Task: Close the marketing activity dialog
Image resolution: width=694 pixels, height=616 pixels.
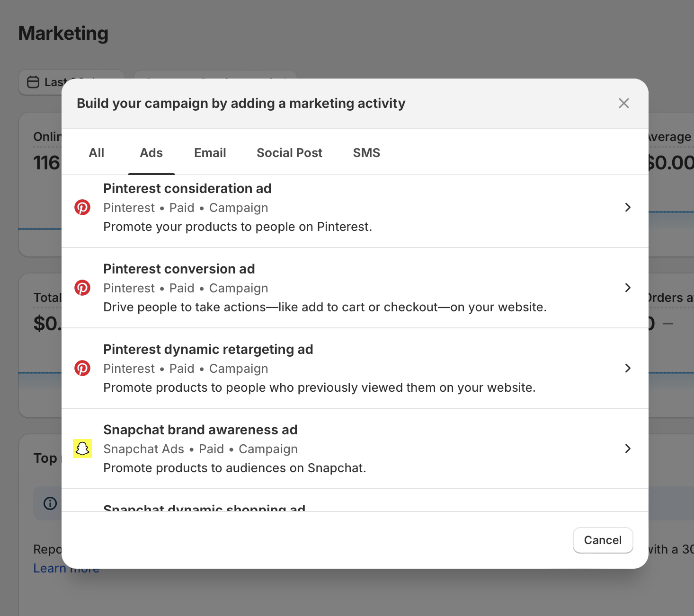Action: (624, 103)
